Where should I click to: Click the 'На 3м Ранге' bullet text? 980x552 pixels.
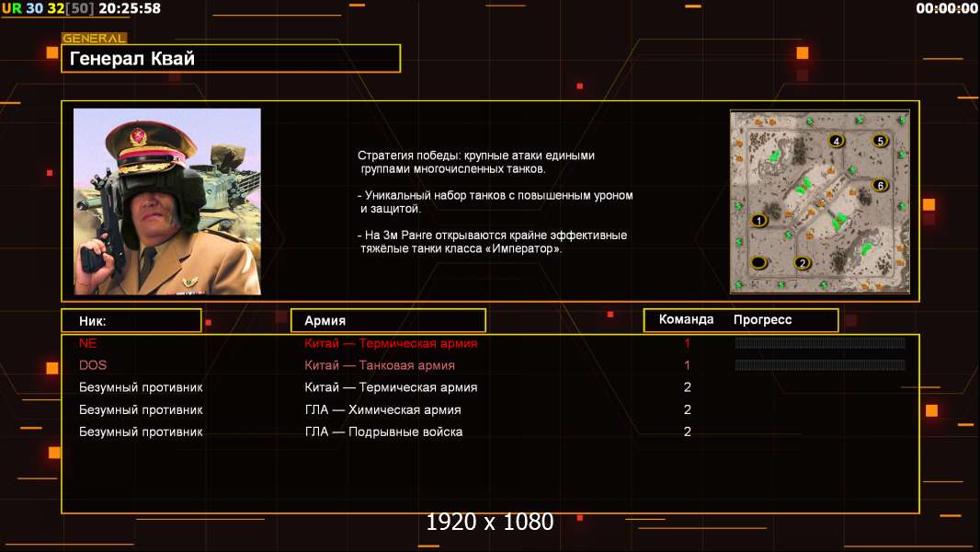(x=492, y=242)
